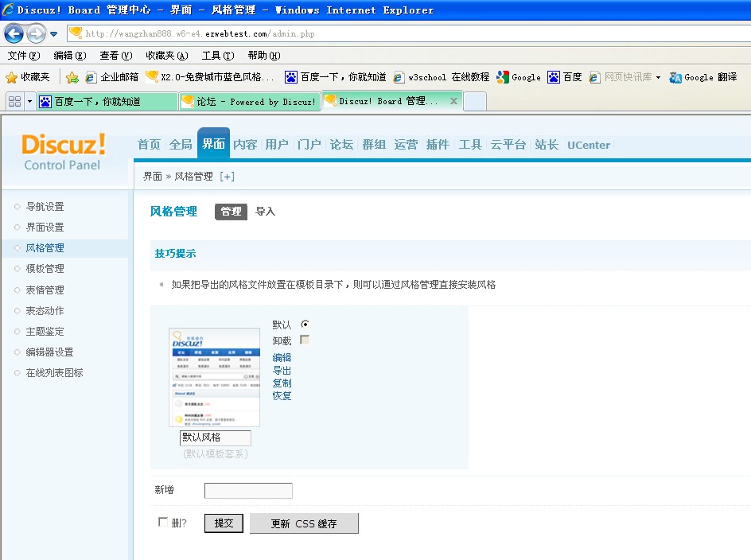Select the 管理 sub-tab
The width and height of the screenshot is (751, 560).
(x=231, y=212)
